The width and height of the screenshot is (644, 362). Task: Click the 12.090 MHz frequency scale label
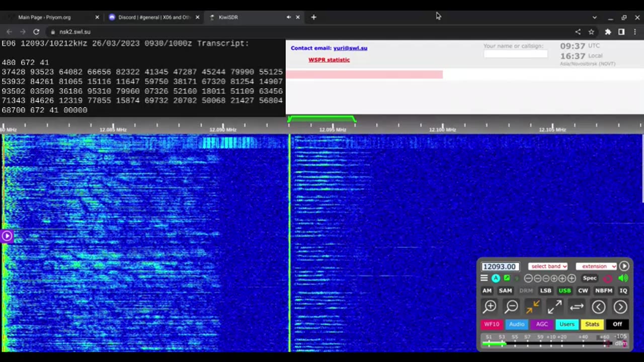point(222,130)
